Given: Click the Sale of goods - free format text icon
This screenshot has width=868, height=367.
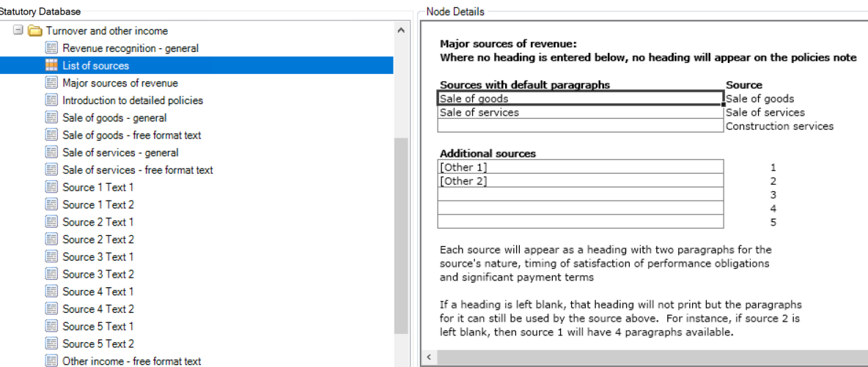Looking at the screenshot, I should click(51, 135).
